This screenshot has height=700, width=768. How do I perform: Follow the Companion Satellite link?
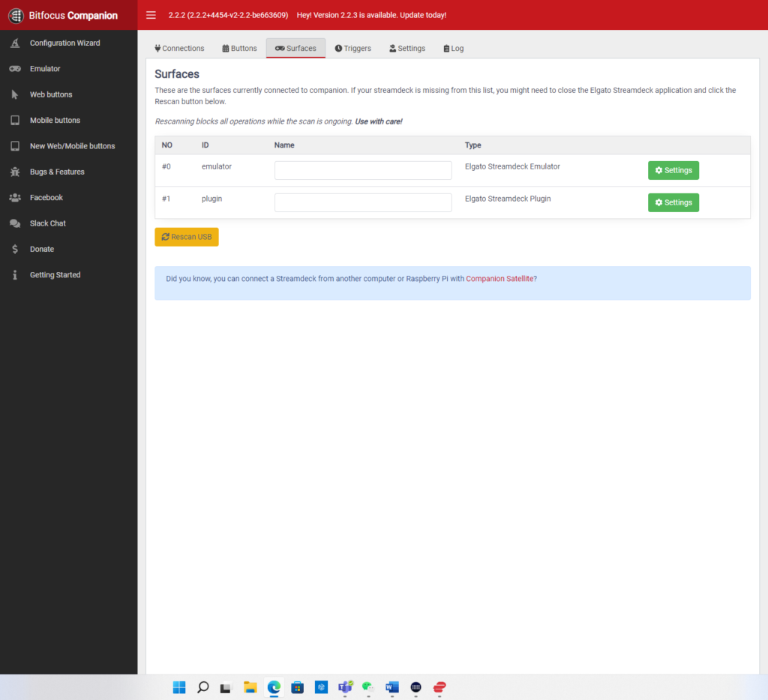point(499,279)
